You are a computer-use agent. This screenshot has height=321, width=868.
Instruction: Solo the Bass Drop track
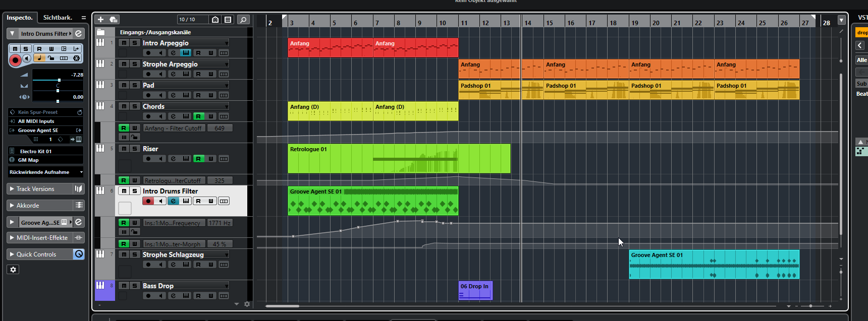[x=135, y=286]
